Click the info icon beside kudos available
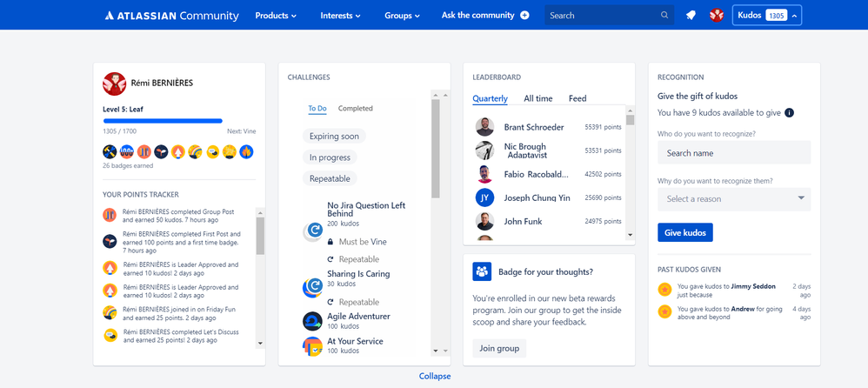 (x=790, y=113)
